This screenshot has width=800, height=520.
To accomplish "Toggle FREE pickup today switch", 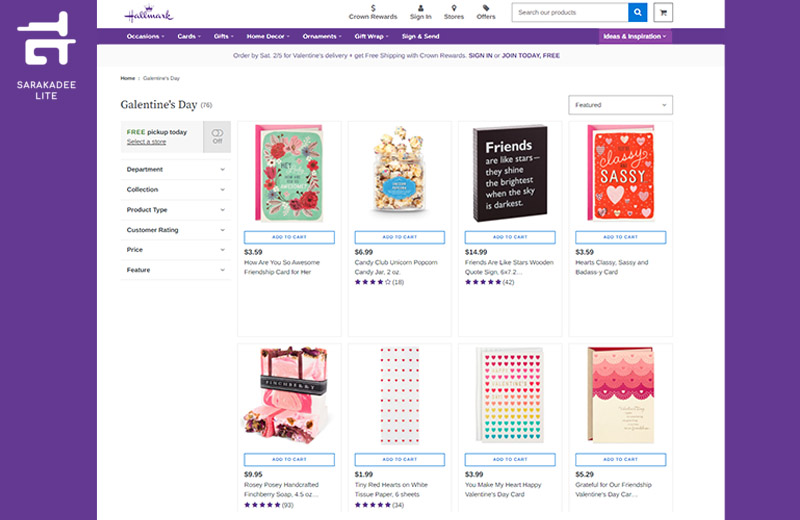I will [217, 136].
